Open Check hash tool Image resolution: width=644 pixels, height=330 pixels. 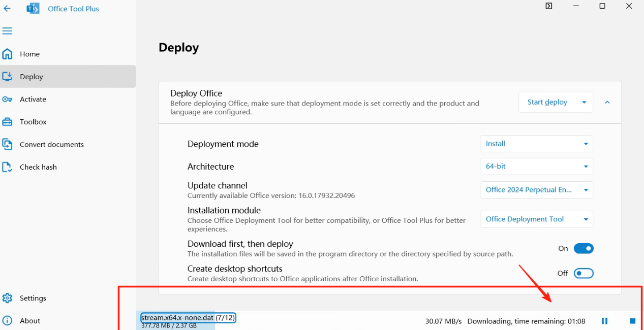[x=38, y=167]
